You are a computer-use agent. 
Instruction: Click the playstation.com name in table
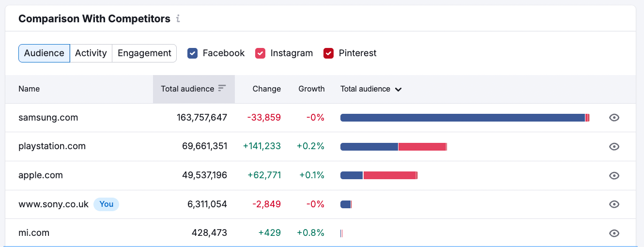(x=52, y=146)
